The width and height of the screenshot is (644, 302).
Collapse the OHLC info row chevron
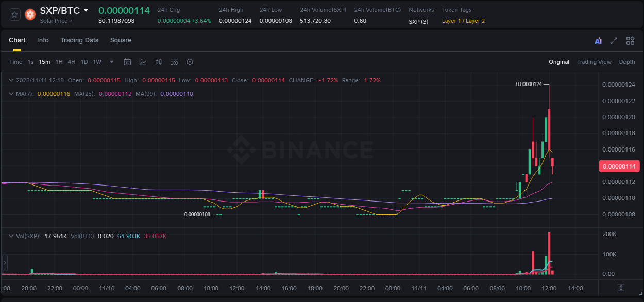click(x=11, y=80)
